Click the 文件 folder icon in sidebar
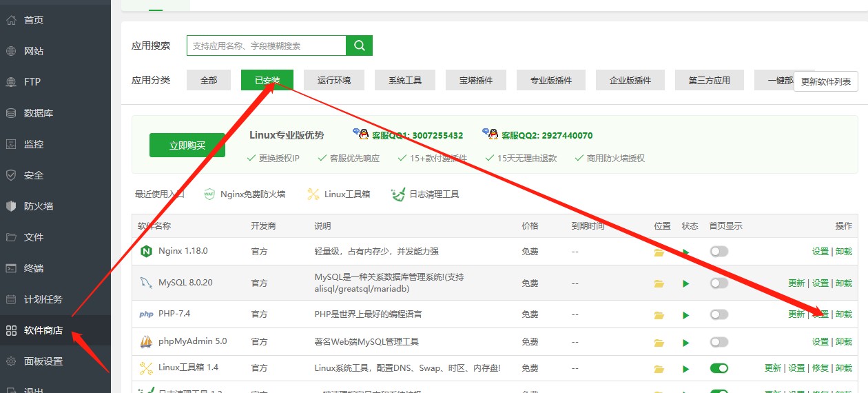This screenshot has height=393, width=868. pos(11,237)
